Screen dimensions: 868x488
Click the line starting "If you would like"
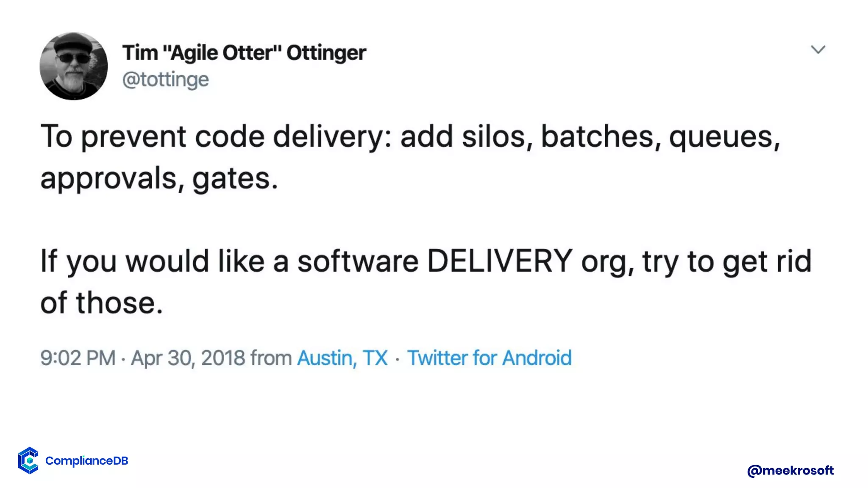pos(426,261)
